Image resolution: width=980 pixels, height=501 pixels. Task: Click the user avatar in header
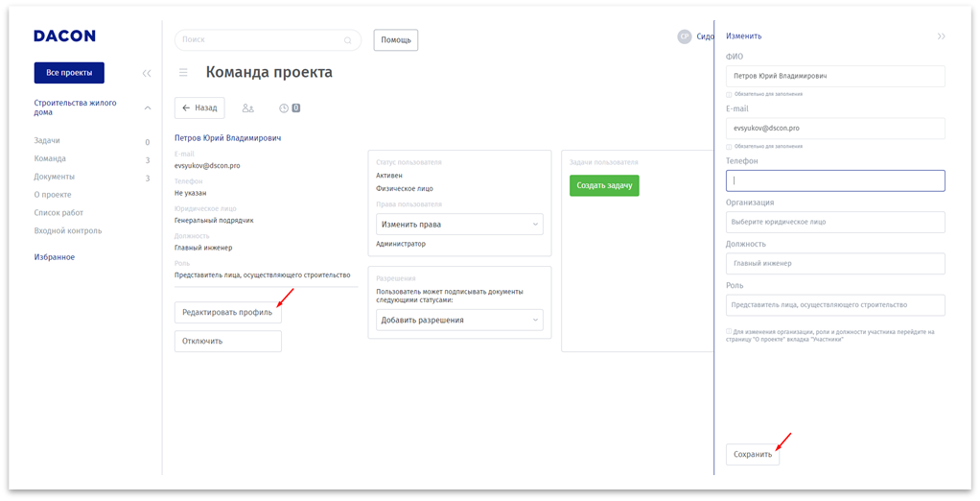pyautogui.click(x=685, y=36)
